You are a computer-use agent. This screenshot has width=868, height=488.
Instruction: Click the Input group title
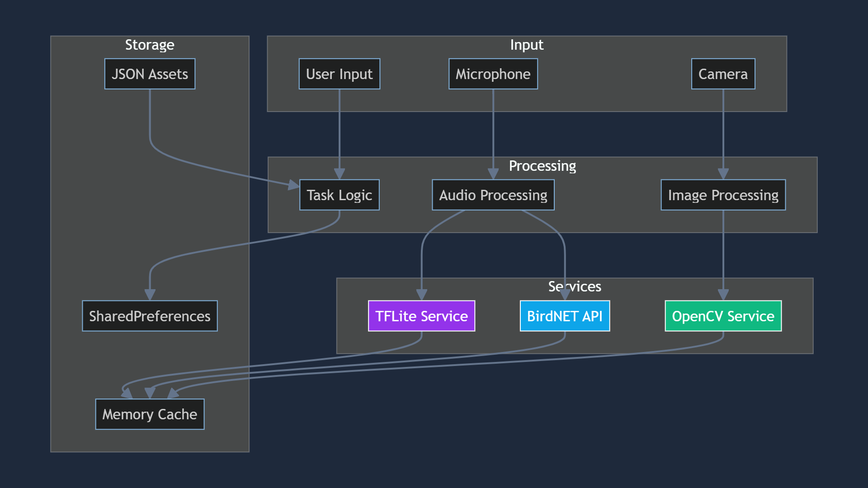click(x=527, y=45)
